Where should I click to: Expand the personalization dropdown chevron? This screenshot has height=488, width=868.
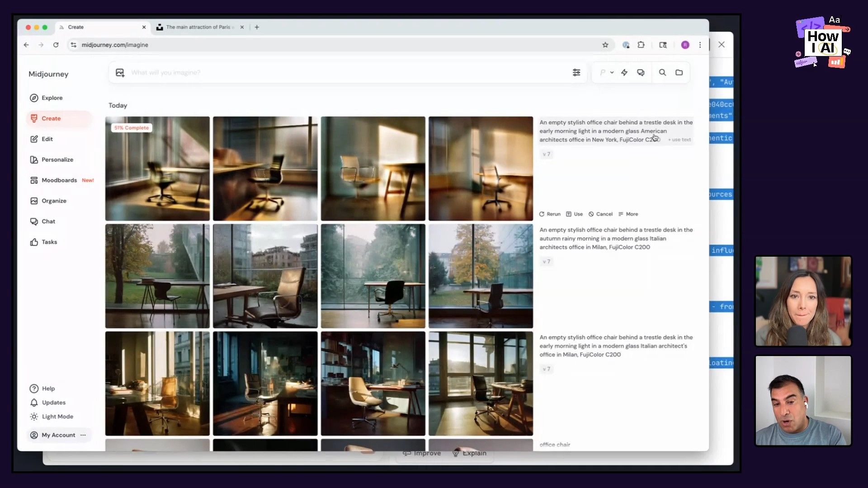[612, 72]
